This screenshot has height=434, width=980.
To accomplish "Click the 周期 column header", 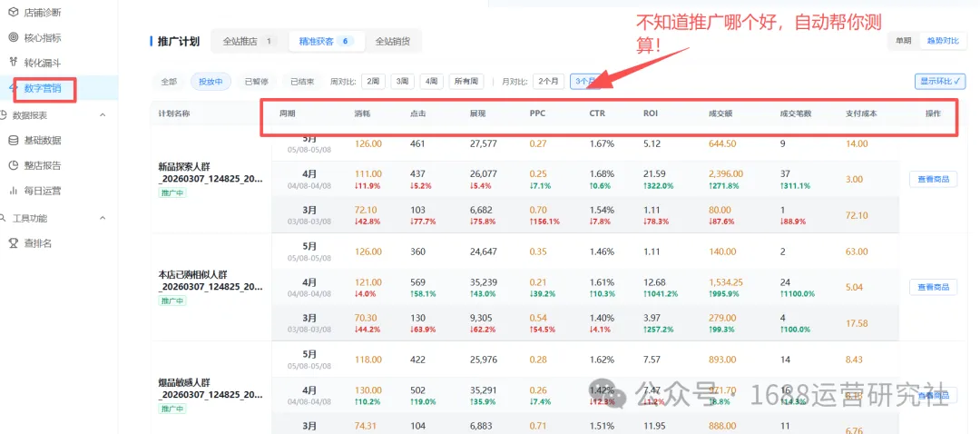I will [287, 113].
